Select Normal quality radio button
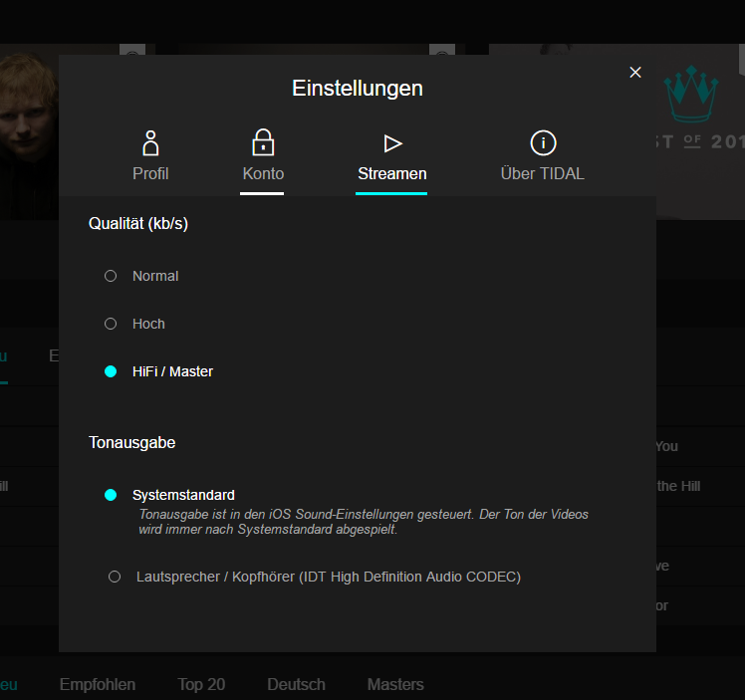Viewport: 745px width, 700px height. tap(111, 276)
